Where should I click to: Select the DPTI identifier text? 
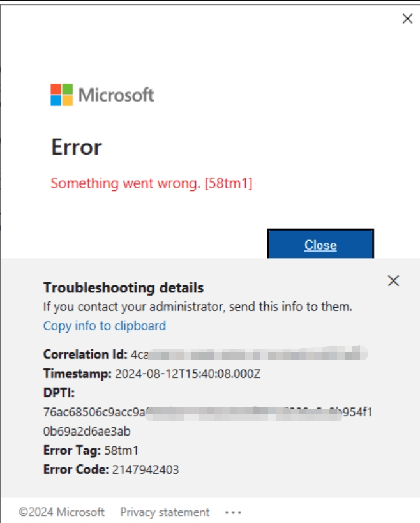[x=191, y=411]
